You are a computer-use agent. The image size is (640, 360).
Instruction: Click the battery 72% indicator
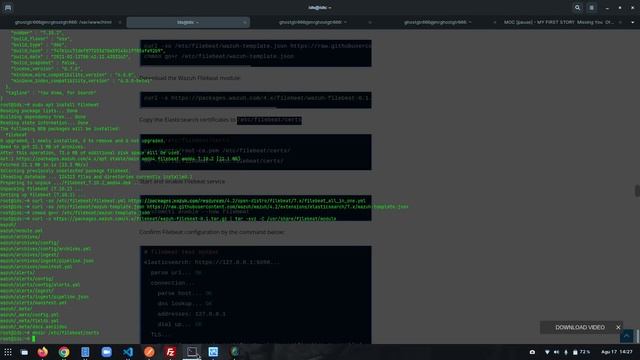(x=581, y=352)
